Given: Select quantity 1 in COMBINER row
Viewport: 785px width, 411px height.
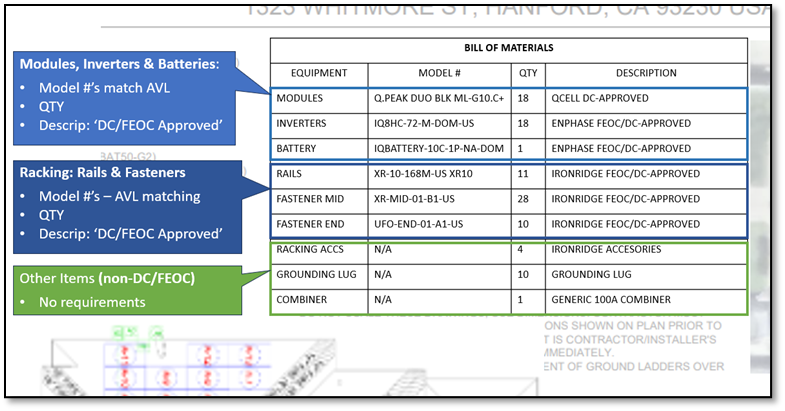Looking at the screenshot, I should click(520, 299).
